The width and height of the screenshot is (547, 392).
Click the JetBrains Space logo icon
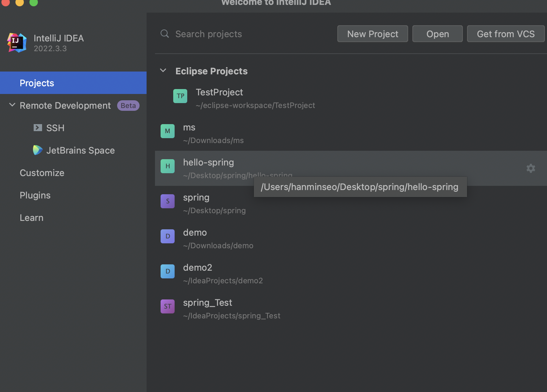38,150
